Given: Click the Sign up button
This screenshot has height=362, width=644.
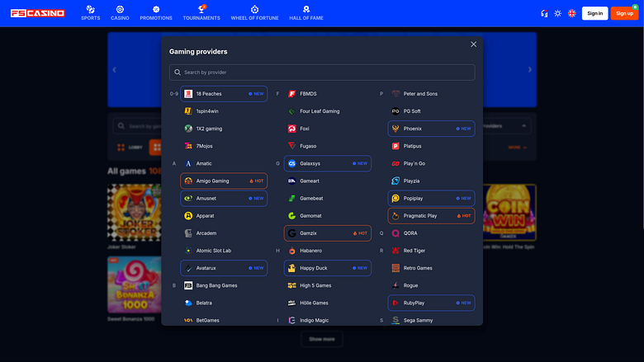Looking at the screenshot, I should click(x=624, y=13).
